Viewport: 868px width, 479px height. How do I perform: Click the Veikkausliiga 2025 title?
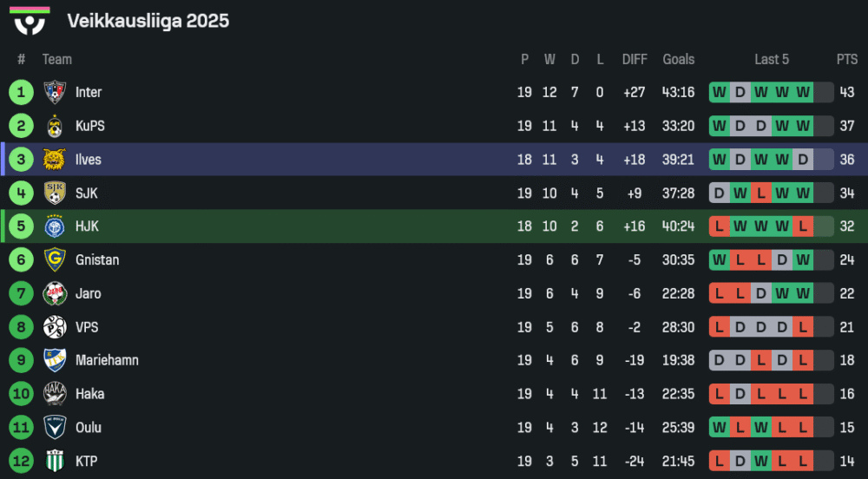(148, 21)
